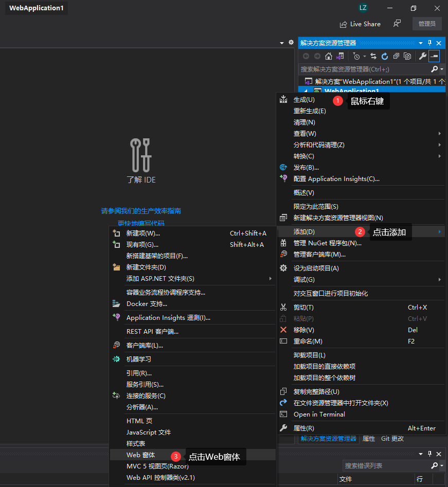
Task: Expand the 查看(W) submenu
Action: tap(361, 134)
